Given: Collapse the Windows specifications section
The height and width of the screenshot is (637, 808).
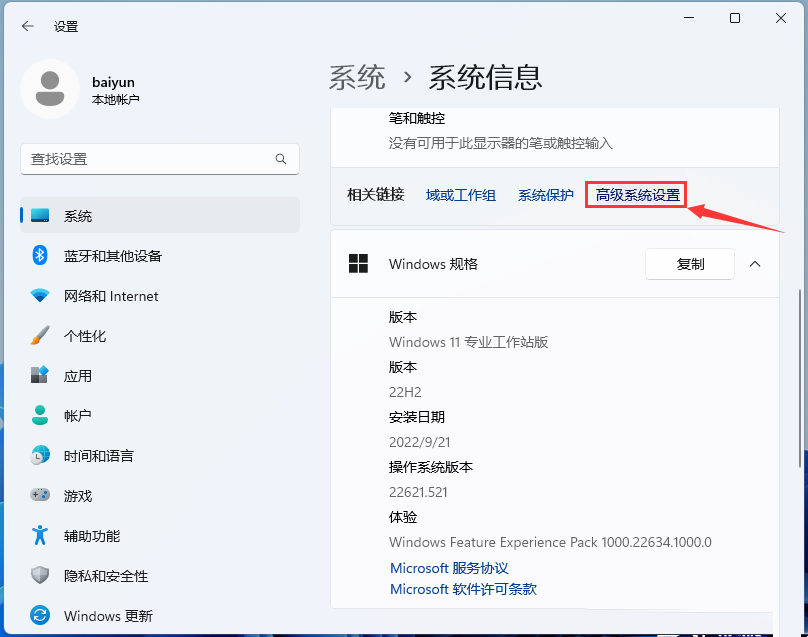Looking at the screenshot, I should (754, 264).
